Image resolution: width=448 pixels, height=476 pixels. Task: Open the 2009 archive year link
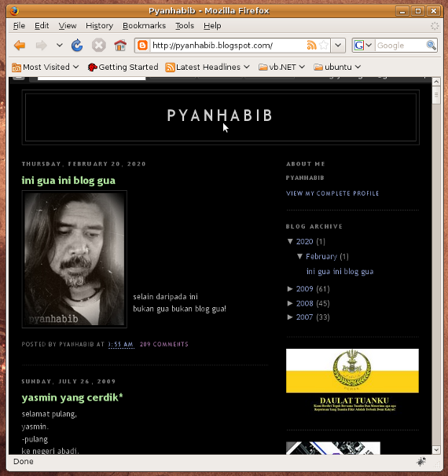pyautogui.click(x=304, y=289)
